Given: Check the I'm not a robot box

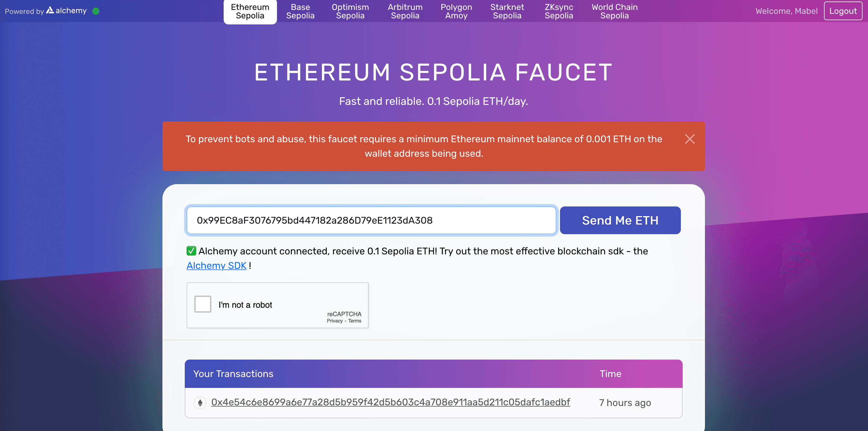Looking at the screenshot, I should pyautogui.click(x=203, y=304).
